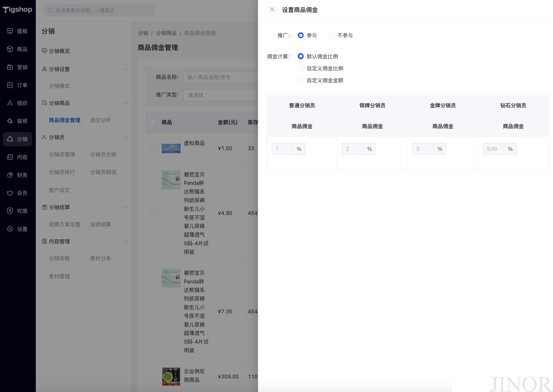
Task: Choose 自定义佣金金额 commission option
Action: pos(301,80)
